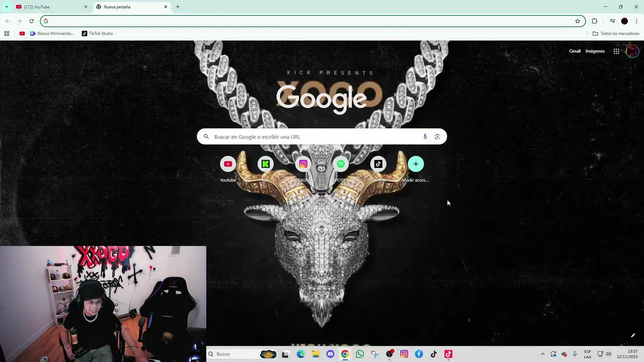The height and width of the screenshot is (362, 644).
Task: Open the apps grid in bookmarks bar
Action: coord(7,34)
